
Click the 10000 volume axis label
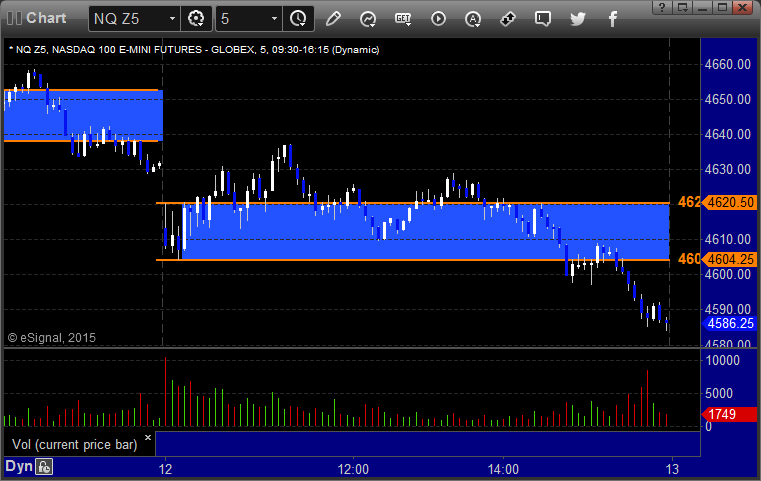point(723,360)
